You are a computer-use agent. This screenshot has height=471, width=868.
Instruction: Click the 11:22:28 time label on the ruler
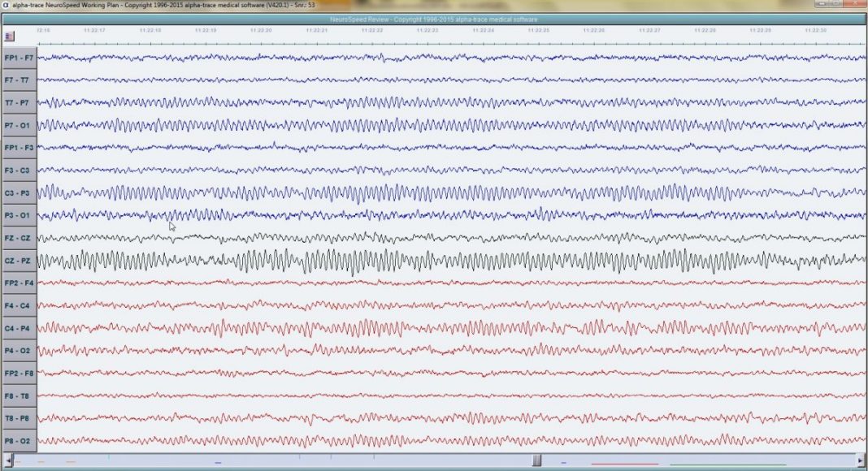click(705, 30)
